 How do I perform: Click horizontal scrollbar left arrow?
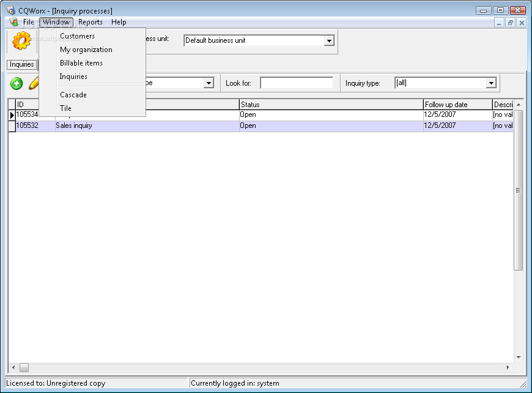13,367
